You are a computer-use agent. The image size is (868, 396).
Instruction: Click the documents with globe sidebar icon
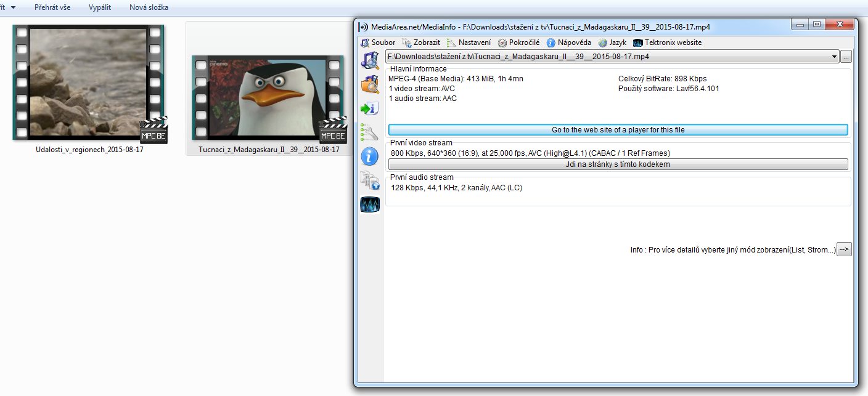[370, 180]
